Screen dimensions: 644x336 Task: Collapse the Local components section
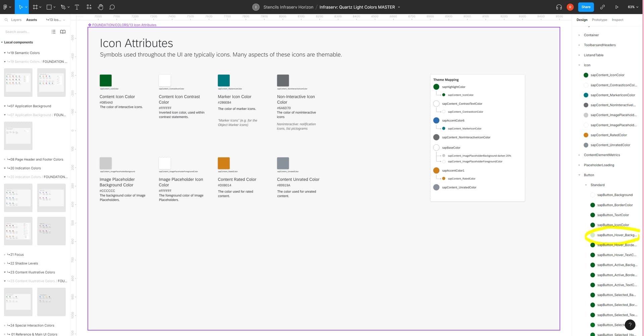[2, 42]
